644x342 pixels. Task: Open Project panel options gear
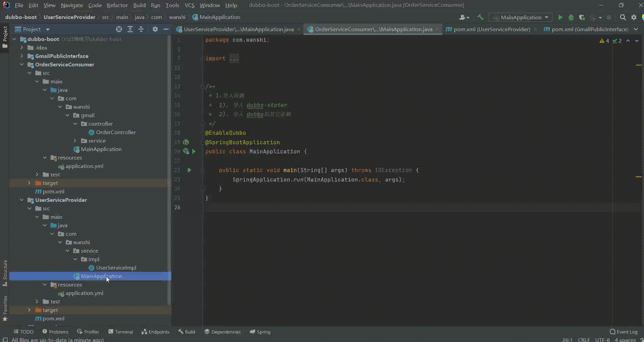click(155, 29)
